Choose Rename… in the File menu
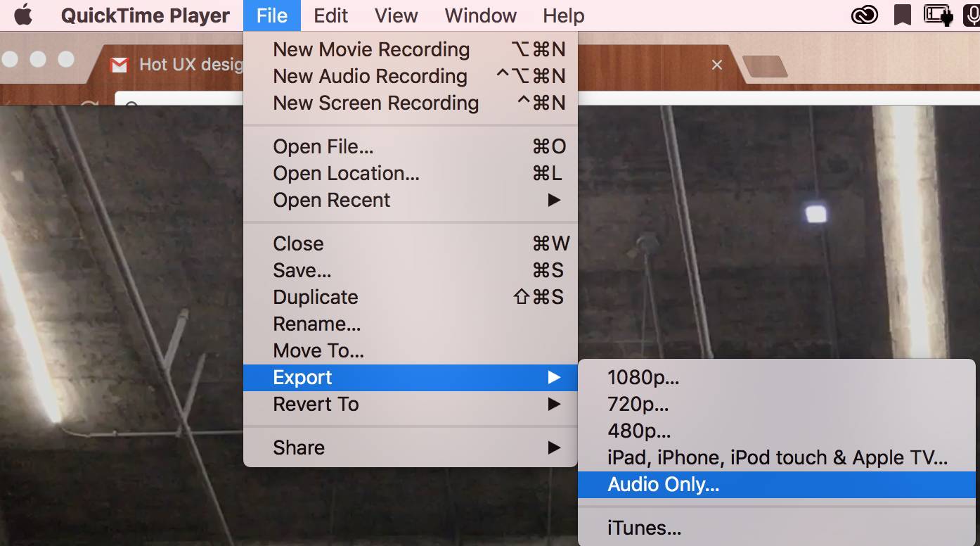This screenshot has width=980, height=546. coord(411,324)
